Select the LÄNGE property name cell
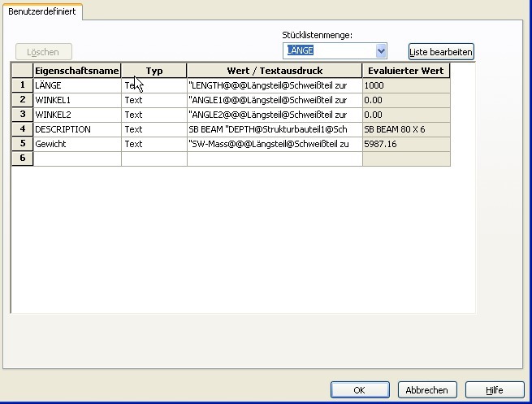Viewport: 532px width, 404px height. point(77,85)
